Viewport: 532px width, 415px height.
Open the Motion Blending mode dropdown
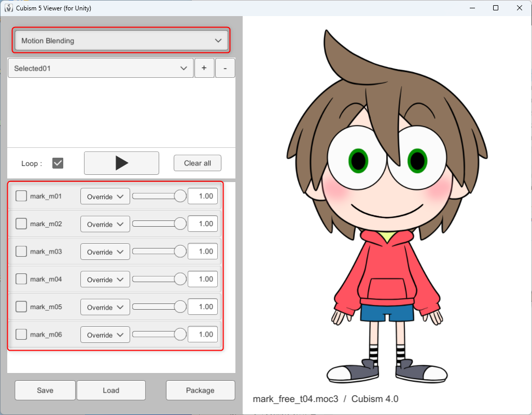coord(121,40)
